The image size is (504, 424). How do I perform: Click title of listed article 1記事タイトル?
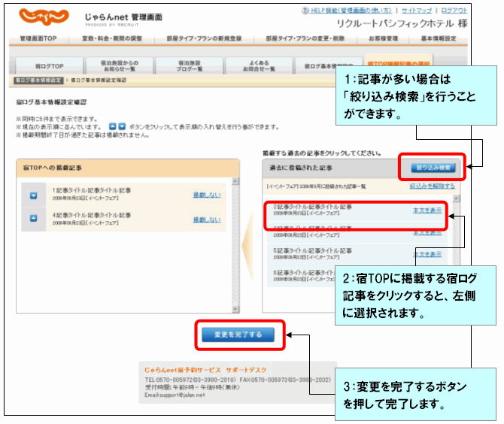click(x=92, y=190)
